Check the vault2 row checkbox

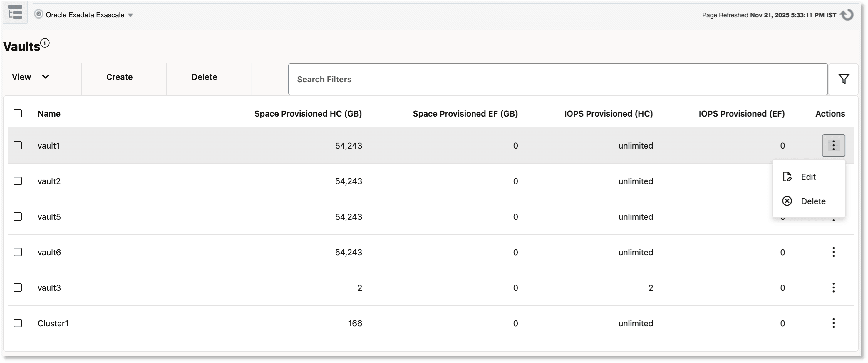point(18,181)
